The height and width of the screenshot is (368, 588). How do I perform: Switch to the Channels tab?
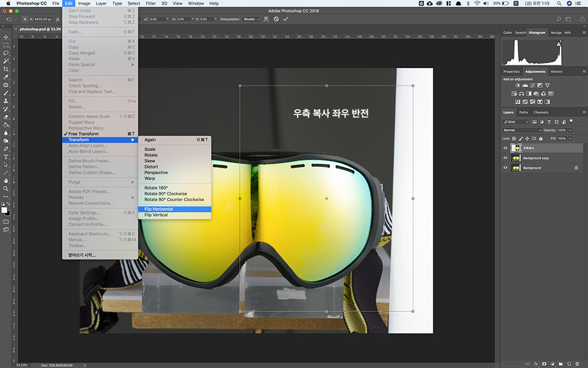541,112
